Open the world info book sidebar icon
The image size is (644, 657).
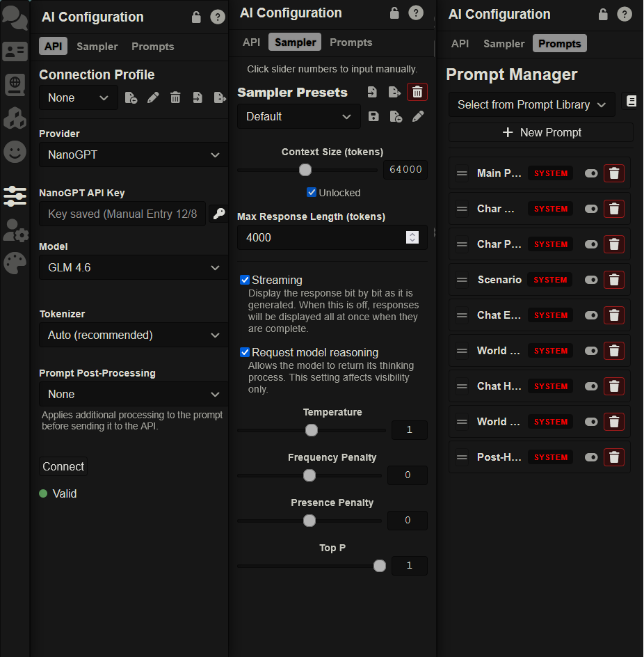(15, 85)
